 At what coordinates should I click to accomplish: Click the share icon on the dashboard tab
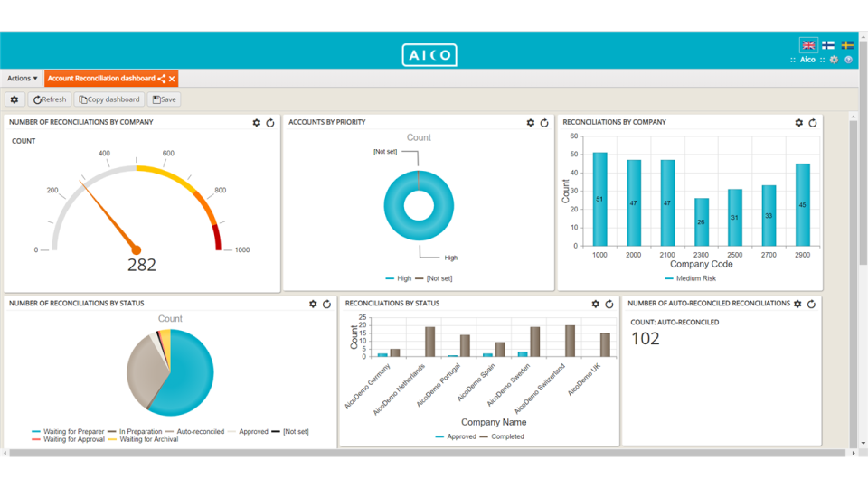pos(162,80)
